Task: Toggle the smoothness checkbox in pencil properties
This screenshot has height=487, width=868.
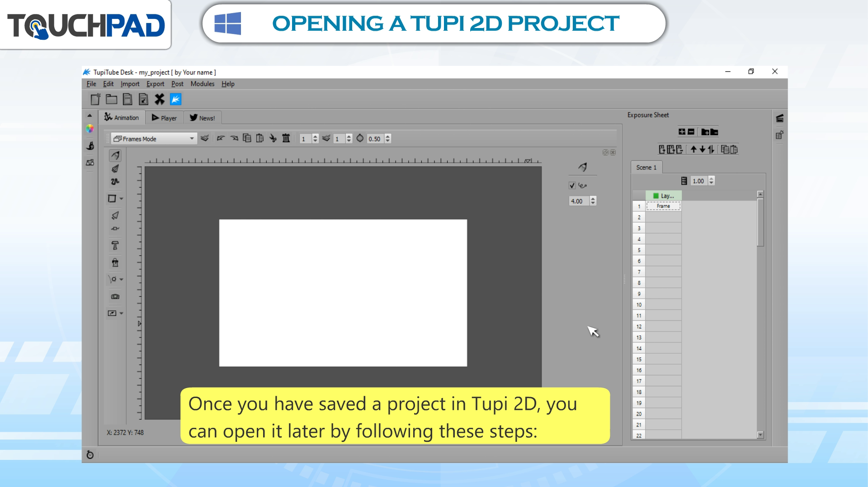Action: coord(572,185)
